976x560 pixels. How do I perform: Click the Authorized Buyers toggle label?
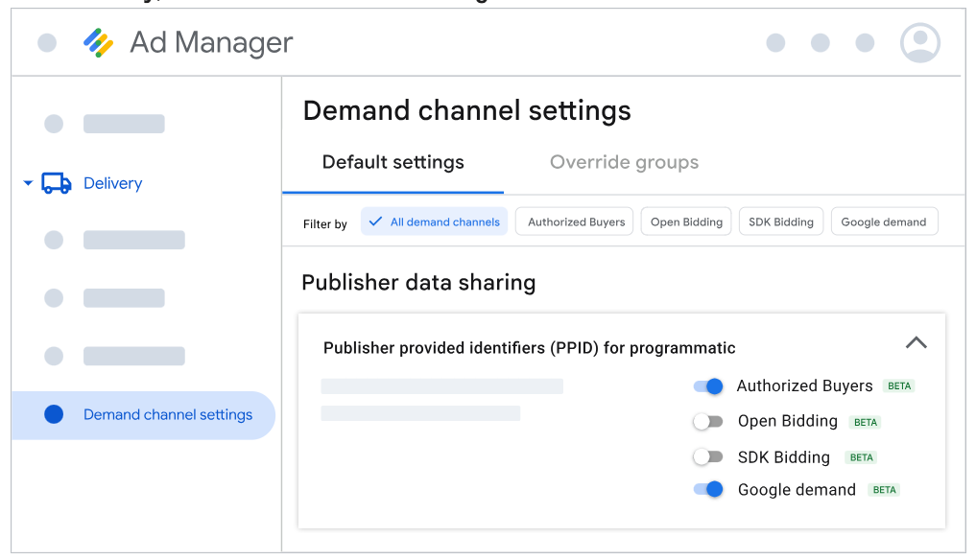pos(804,385)
